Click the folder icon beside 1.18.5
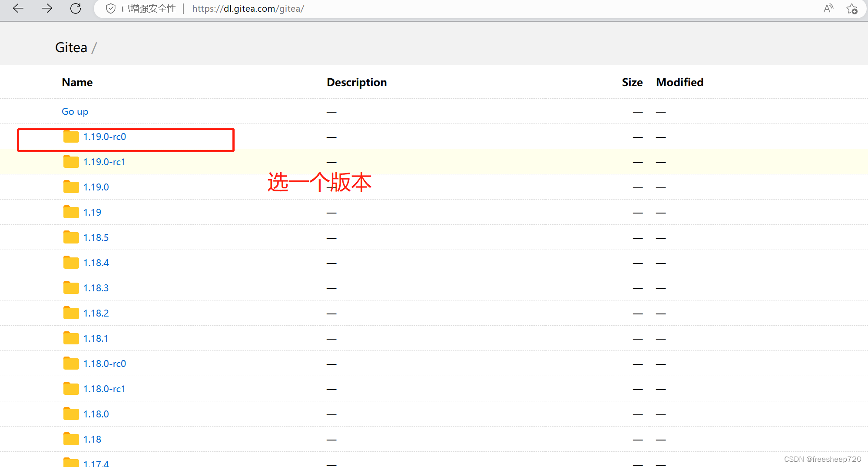The height and width of the screenshot is (467, 868). 71,237
